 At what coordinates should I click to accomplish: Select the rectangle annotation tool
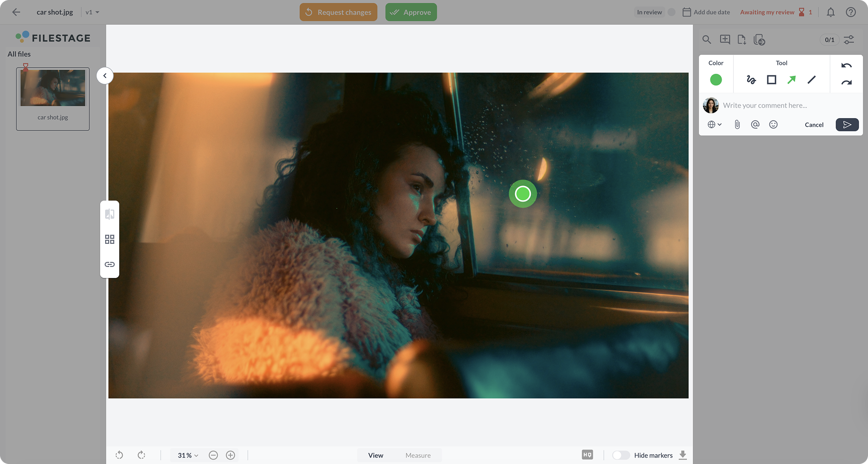pyautogui.click(x=771, y=79)
